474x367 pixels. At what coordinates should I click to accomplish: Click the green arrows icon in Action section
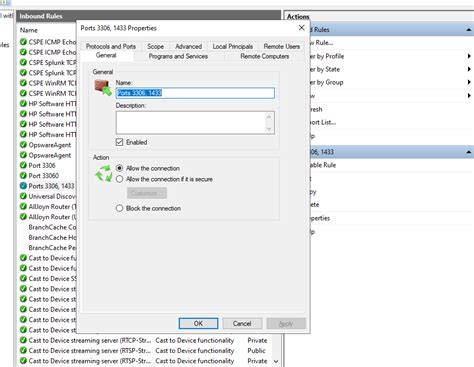point(104,174)
